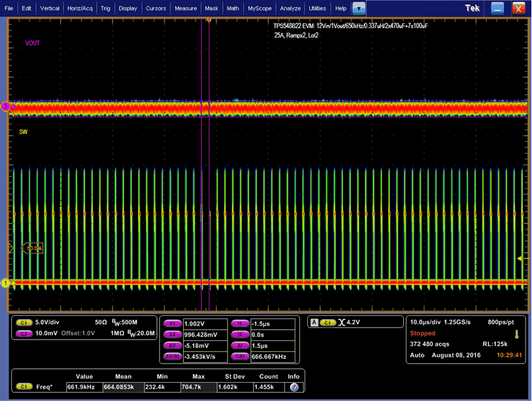Click the A-trigger source C1 badge

coord(328,322)
